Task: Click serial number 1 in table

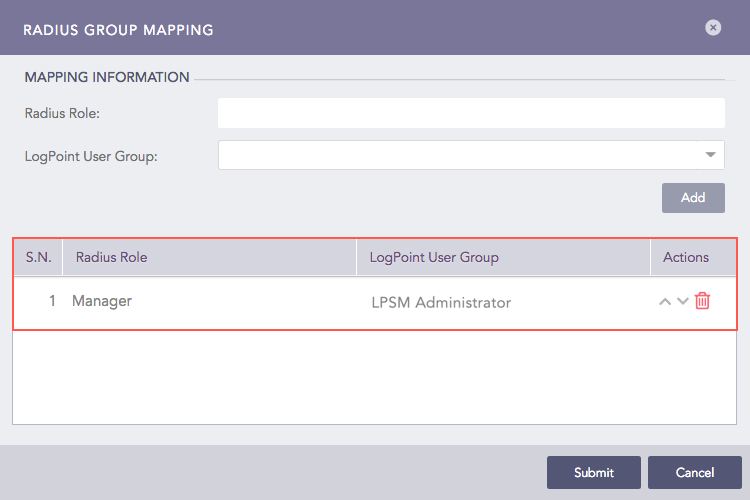Action: (52, 301)
